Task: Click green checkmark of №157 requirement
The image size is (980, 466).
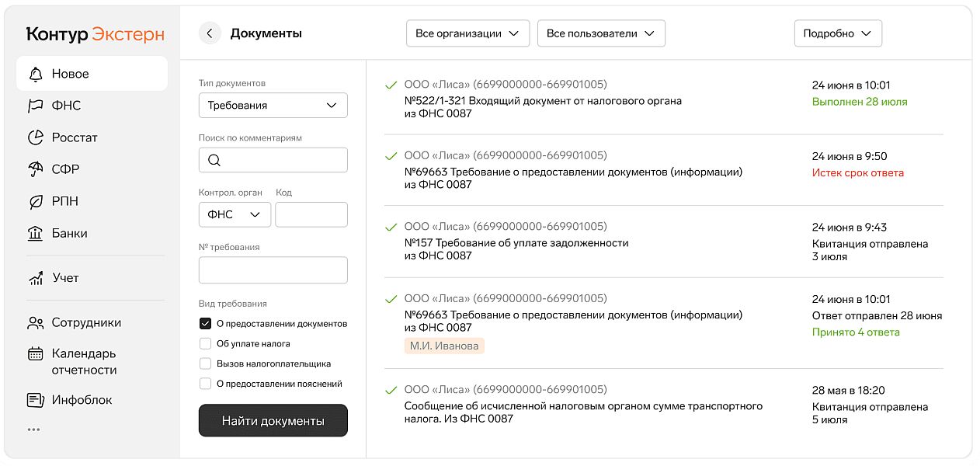Action: pos(391,227)
